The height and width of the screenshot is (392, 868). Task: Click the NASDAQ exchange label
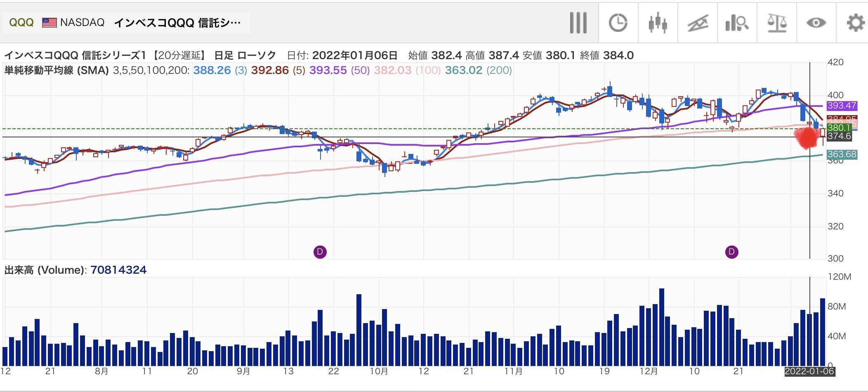(x=82, y=23)
